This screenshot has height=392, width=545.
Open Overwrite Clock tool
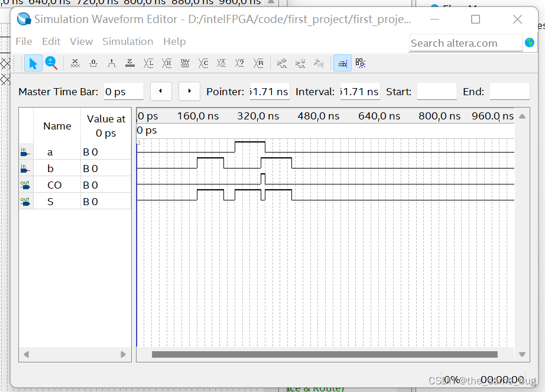tap(222, 63)
